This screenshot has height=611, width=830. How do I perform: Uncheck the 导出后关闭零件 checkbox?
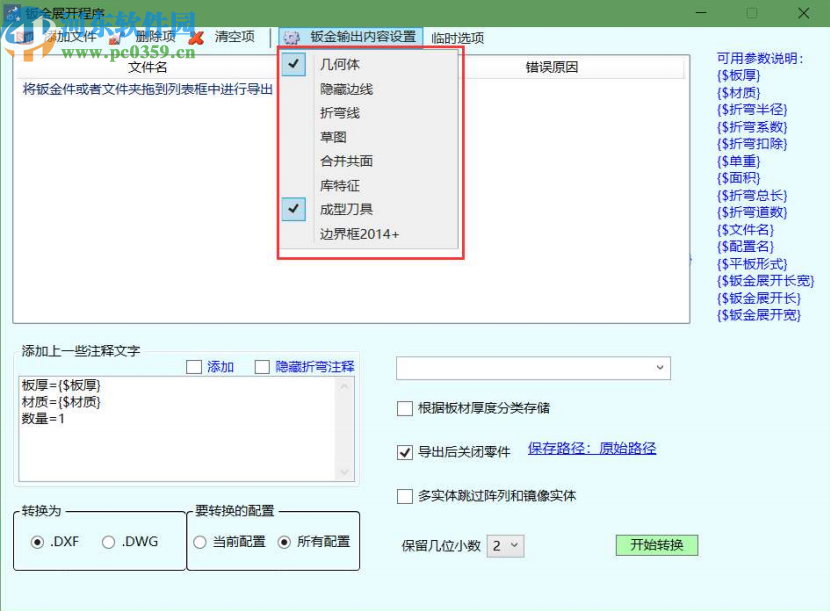point(405,452)
